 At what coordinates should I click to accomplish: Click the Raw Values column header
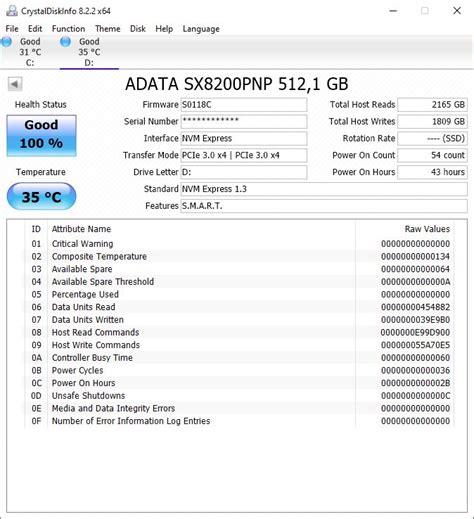[405, 229]
